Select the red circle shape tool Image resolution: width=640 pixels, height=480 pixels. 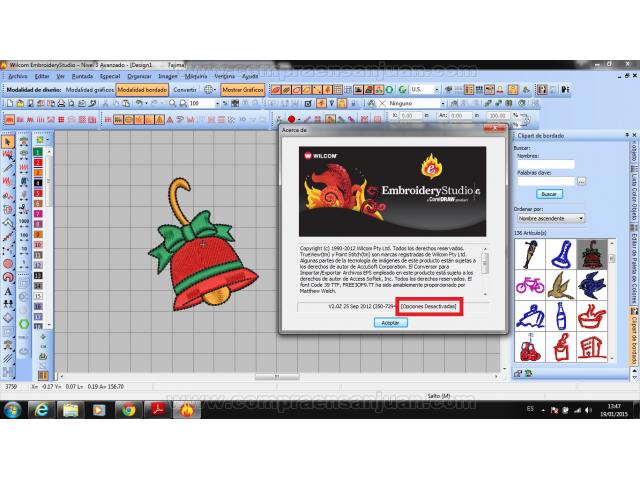8,264
